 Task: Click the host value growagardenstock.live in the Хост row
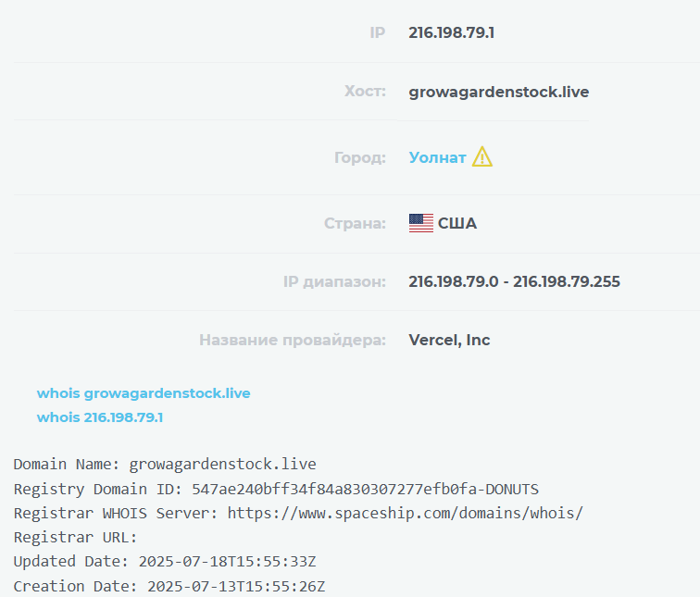click(498, 92)
